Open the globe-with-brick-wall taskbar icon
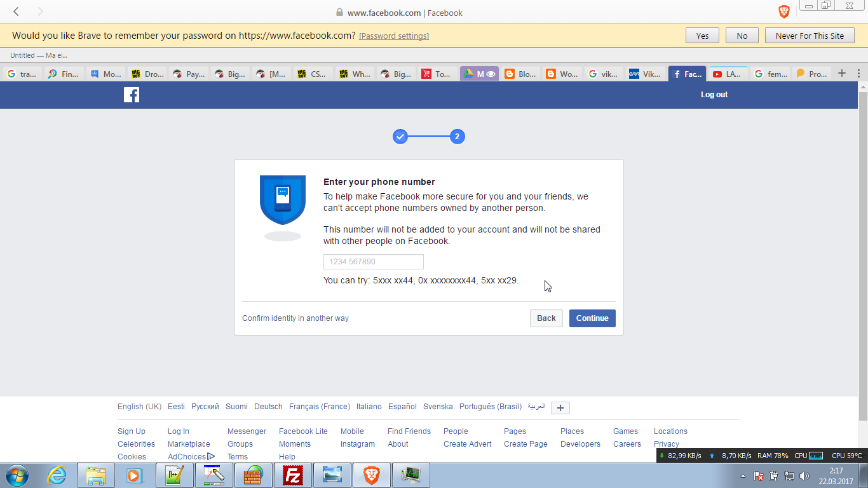 [x=254, y=475]
